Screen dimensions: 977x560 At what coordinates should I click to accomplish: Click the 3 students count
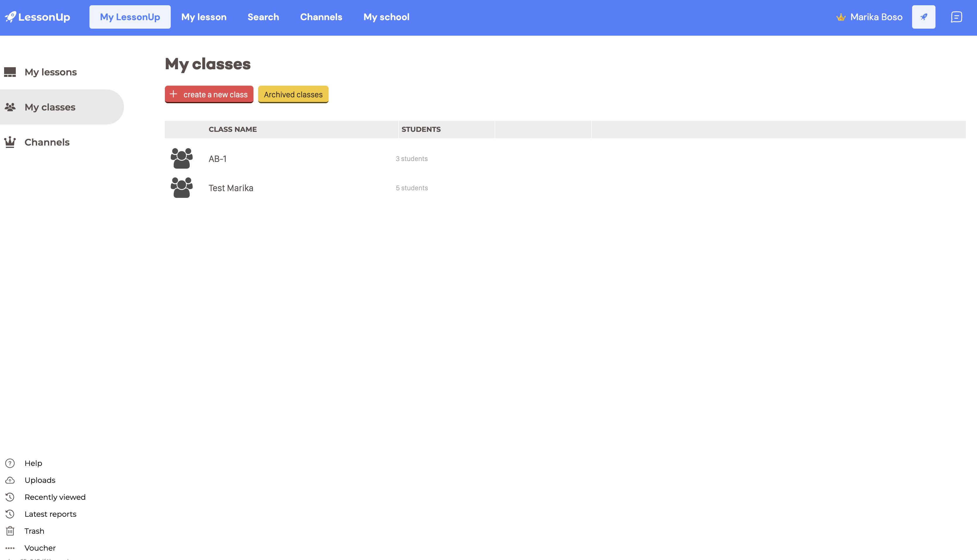click(x=412, y=159)
